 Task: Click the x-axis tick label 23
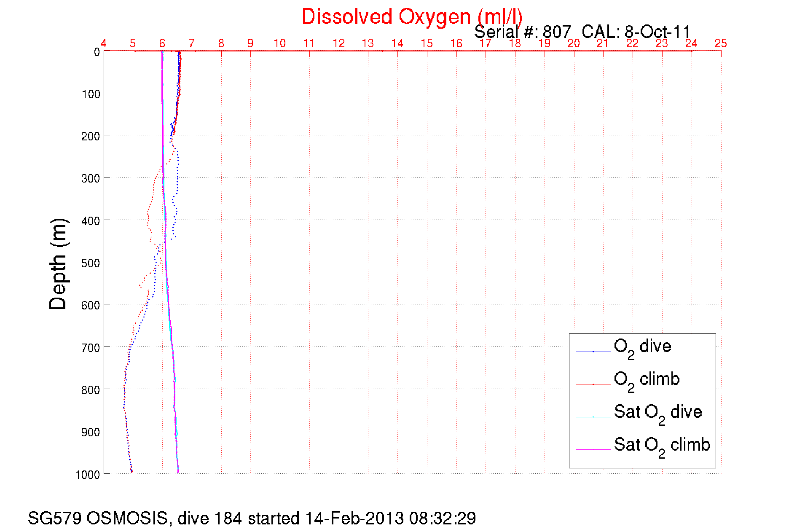pyautogui.click(x=662, y=43)
